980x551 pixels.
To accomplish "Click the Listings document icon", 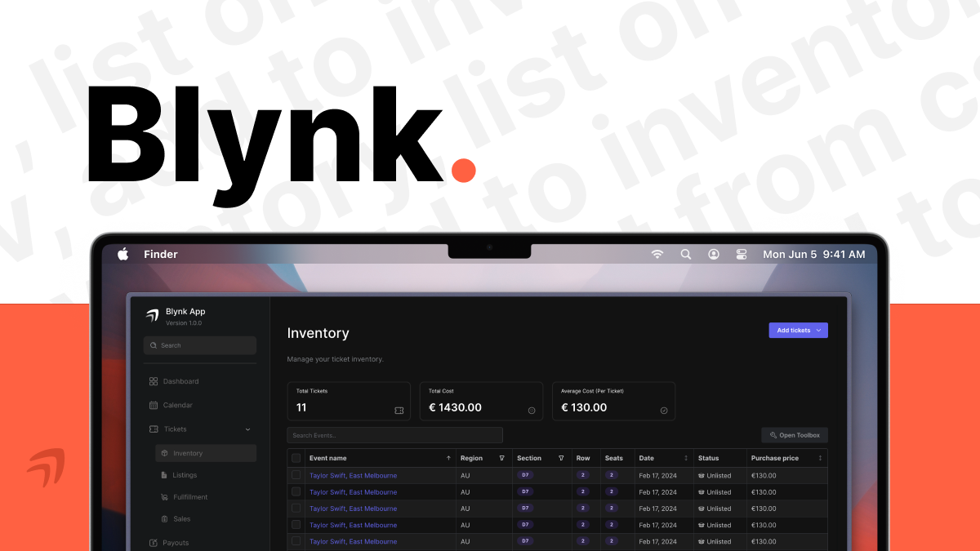I will (164, 475).
